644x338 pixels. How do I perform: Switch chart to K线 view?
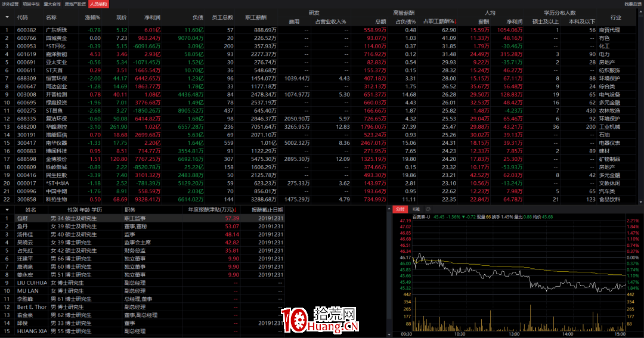click(x=416, y=209)
